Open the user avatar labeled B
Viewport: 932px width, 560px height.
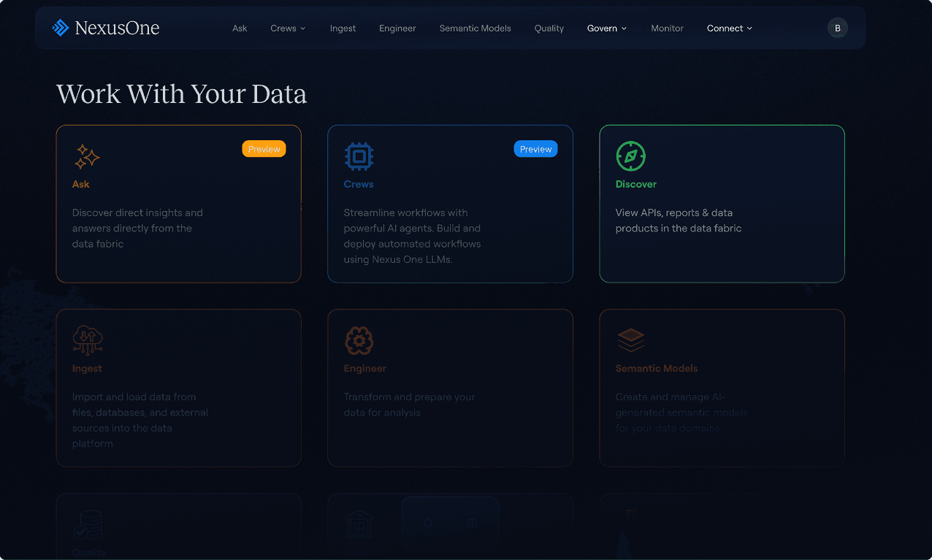837,28
